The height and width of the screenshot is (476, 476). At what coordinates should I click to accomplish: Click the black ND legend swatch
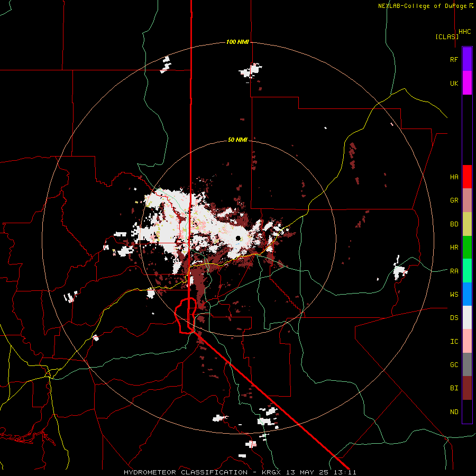(x=467, y=411)
